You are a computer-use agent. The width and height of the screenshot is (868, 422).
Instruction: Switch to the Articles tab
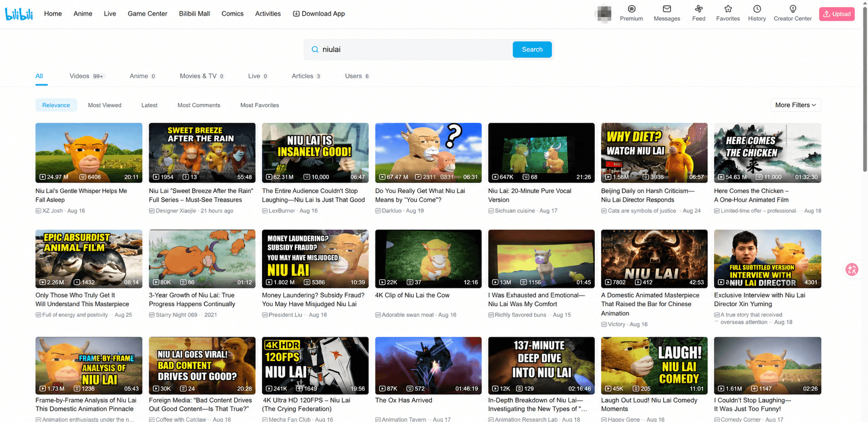coord(307,76)
